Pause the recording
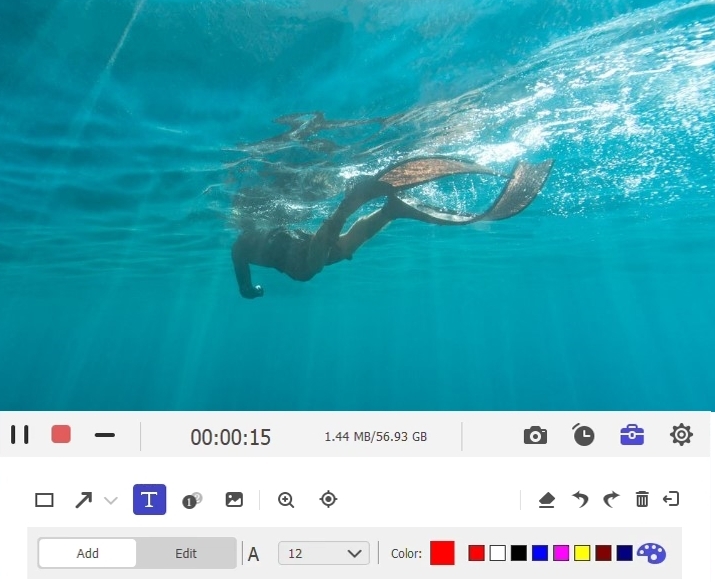Image resolution: width=715 pixels, height=582 pixels. click(x=20, y=435)
